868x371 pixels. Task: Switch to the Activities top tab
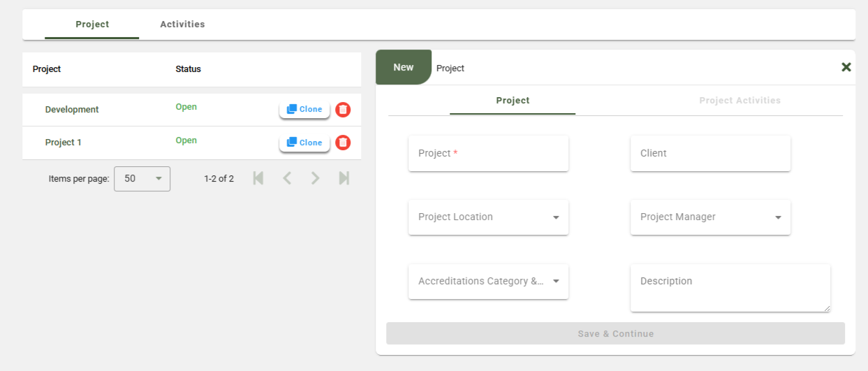182,24
